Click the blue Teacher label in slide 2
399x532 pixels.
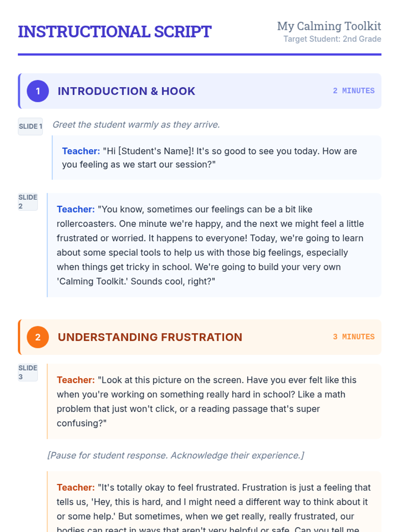(76, 209)
